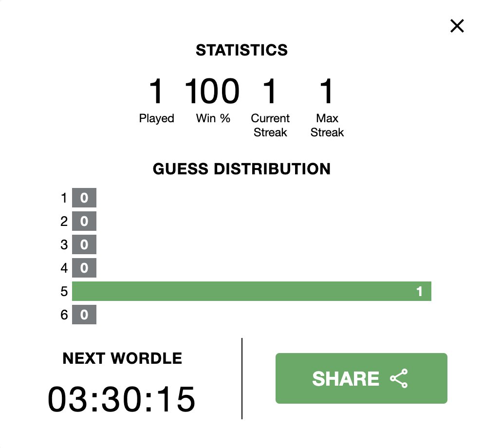Click the count 1 inside the green bar
The image size is (482, 448).
point(419,291)
